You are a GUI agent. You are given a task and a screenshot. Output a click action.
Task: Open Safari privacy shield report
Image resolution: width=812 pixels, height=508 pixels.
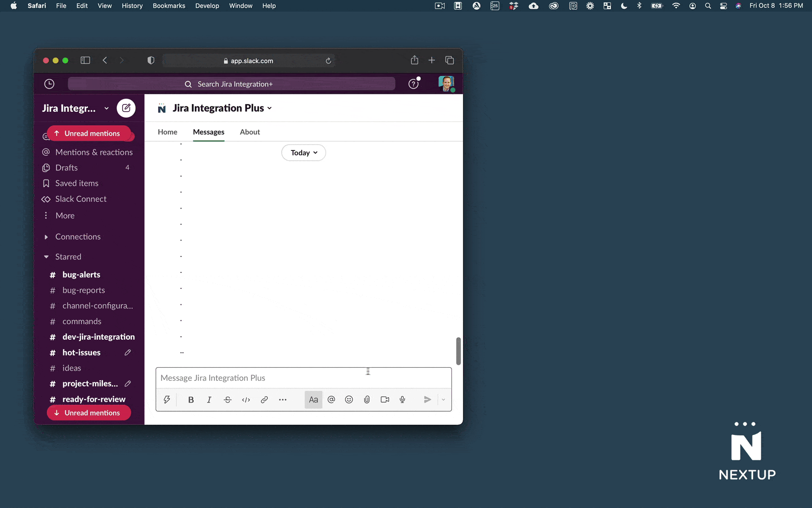pyautogui.click(x=151, y=60)
